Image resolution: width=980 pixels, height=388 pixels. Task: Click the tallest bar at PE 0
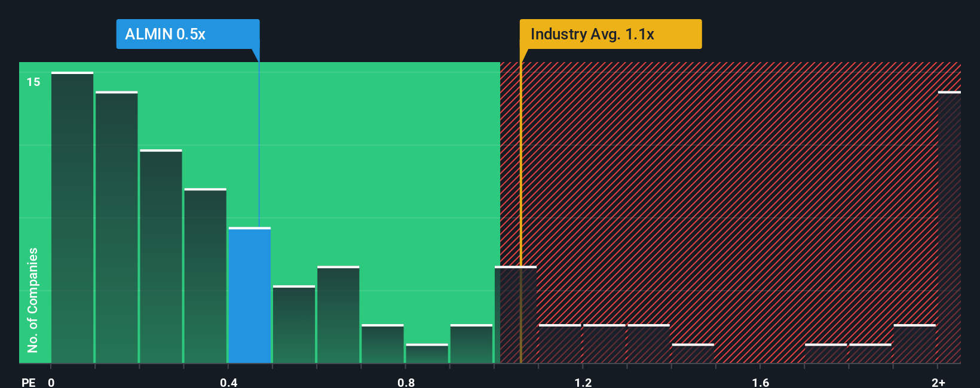click(x=72, y=218)
